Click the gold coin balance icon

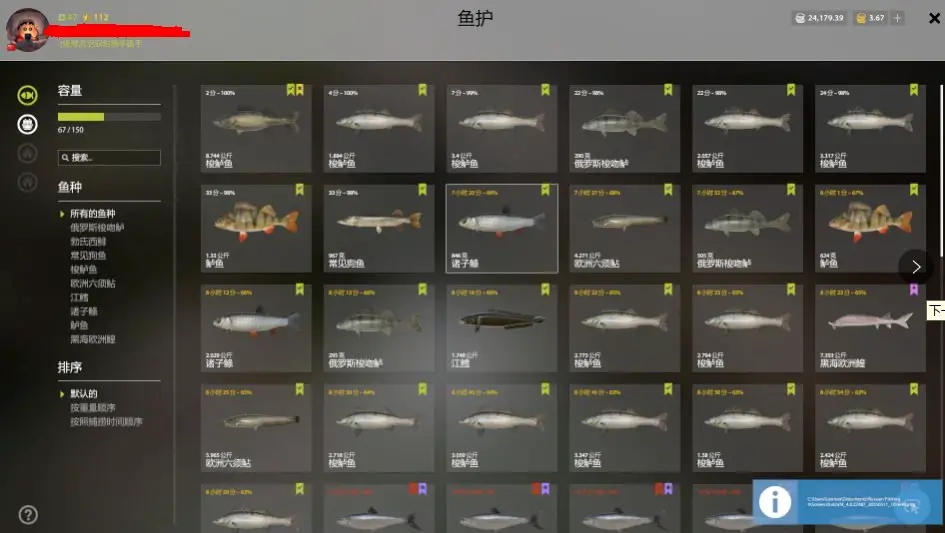click(x=861, y=18)
